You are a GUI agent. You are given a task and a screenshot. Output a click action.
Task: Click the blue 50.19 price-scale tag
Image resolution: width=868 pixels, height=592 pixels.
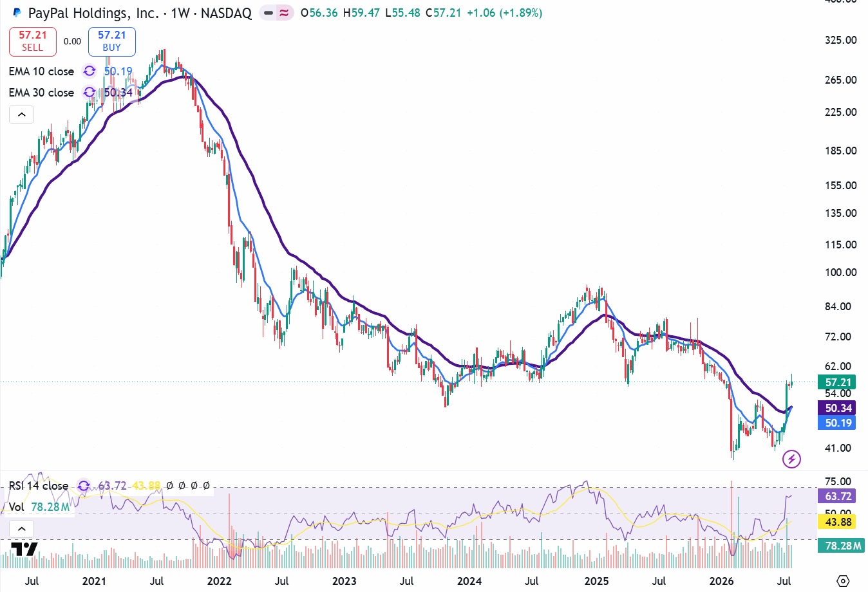[836, 423]
